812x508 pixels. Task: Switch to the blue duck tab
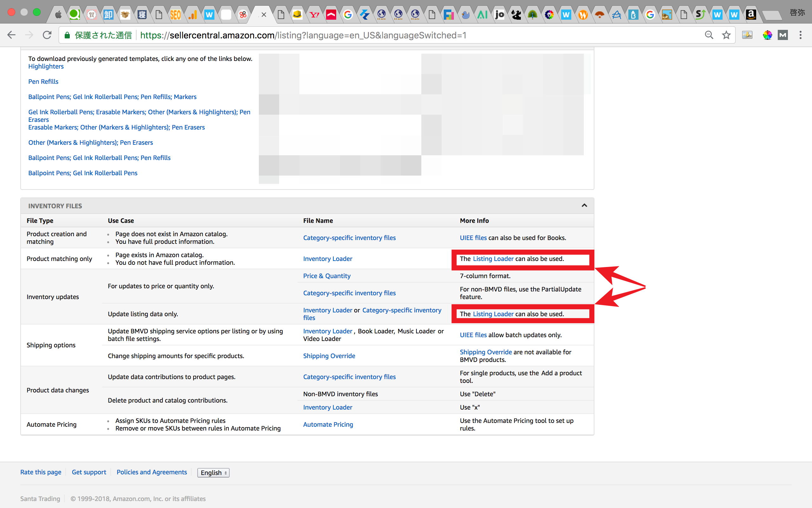tap(466, 15)
